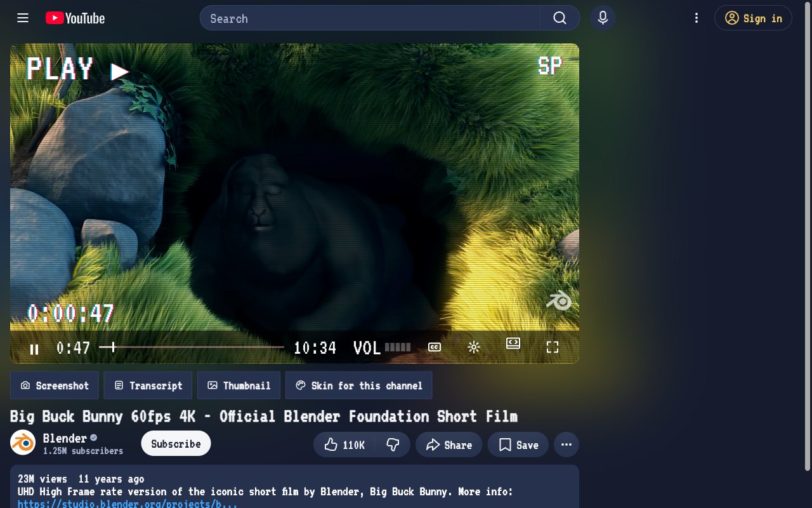Click the 10:34 duration label
Viewport: 812px width, 508px height.
[x=315, y=348]
